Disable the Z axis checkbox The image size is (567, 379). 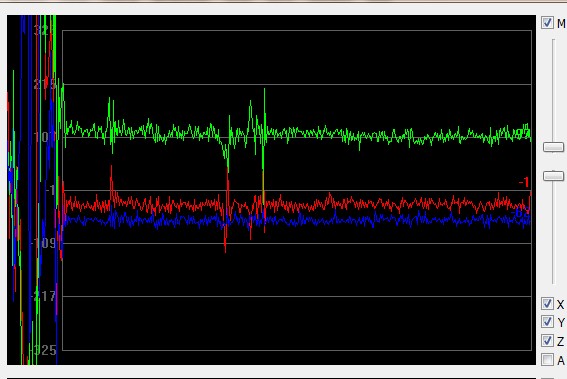click(x=547, y=341)
